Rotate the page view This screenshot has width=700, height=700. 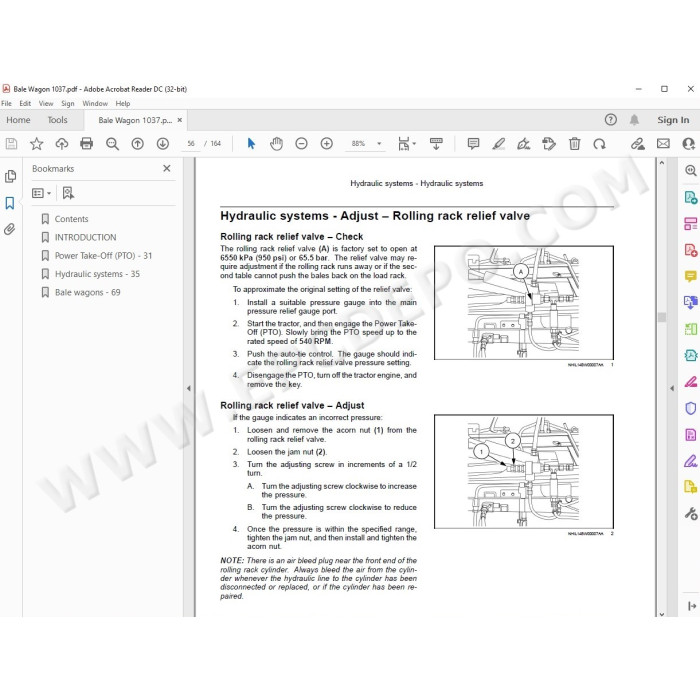(600, 144)
